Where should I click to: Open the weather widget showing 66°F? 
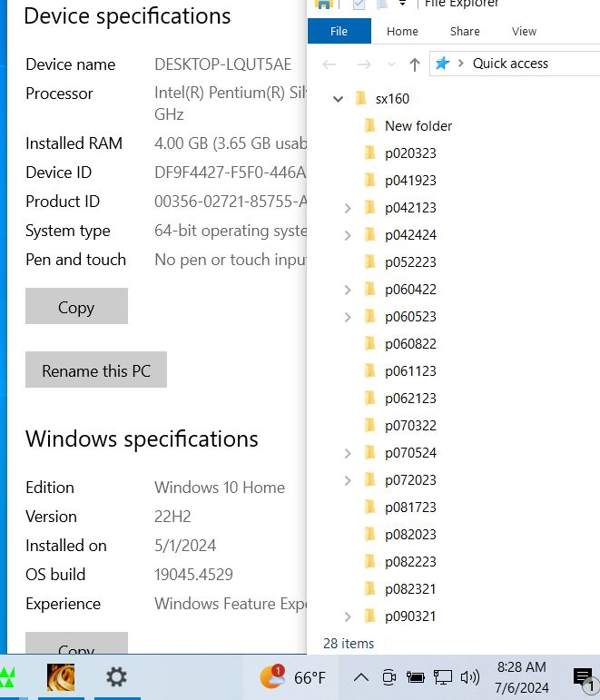(x=293, y=677)
